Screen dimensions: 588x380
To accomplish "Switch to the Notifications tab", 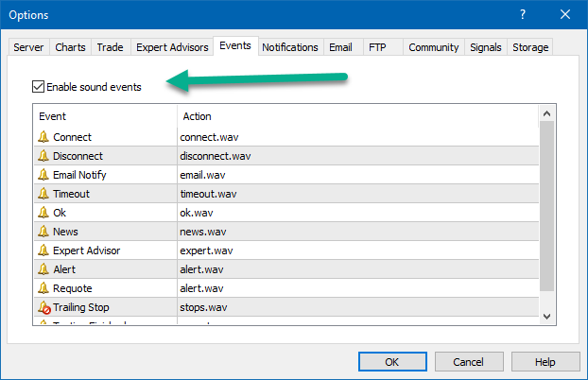I will [289, 47].
